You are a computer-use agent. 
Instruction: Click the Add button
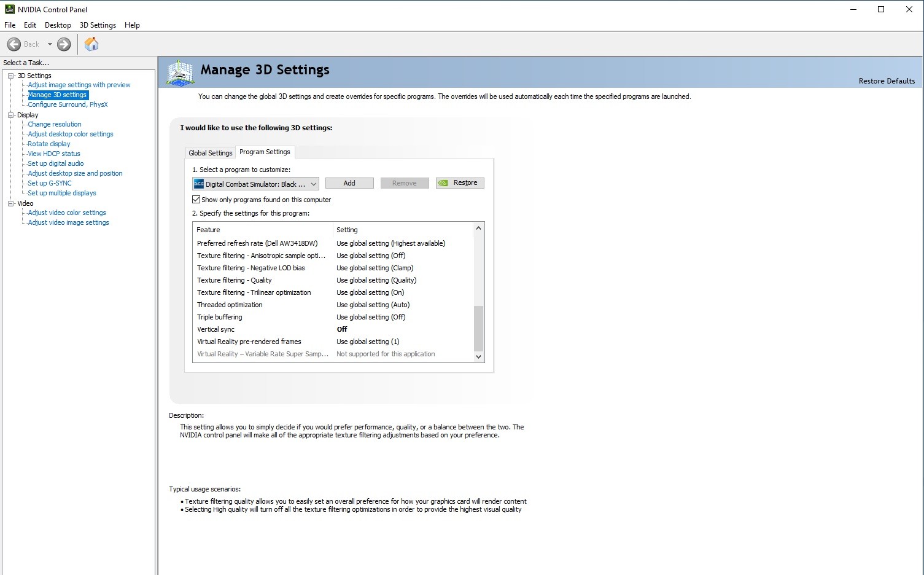coord(349,183)
